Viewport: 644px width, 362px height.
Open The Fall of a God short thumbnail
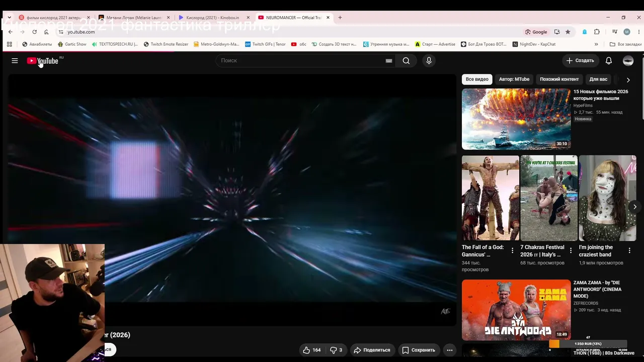coord(491,198)
